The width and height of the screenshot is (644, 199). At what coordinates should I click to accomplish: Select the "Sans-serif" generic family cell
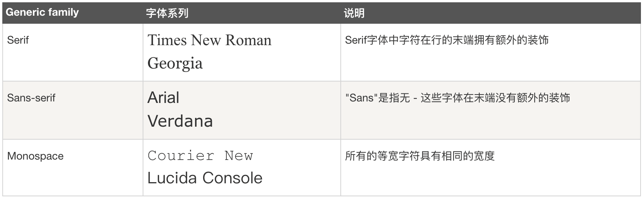click(x=31, y=98)
